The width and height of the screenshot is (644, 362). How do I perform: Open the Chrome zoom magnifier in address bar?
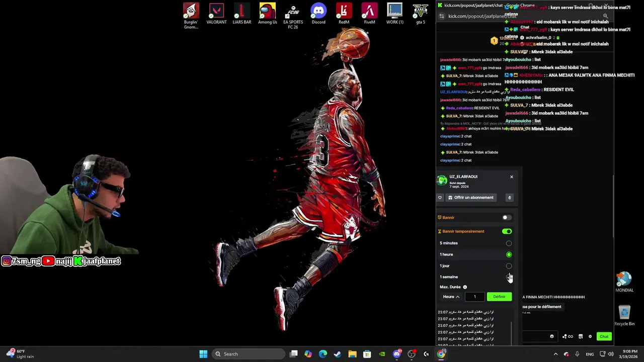(605, 16)
